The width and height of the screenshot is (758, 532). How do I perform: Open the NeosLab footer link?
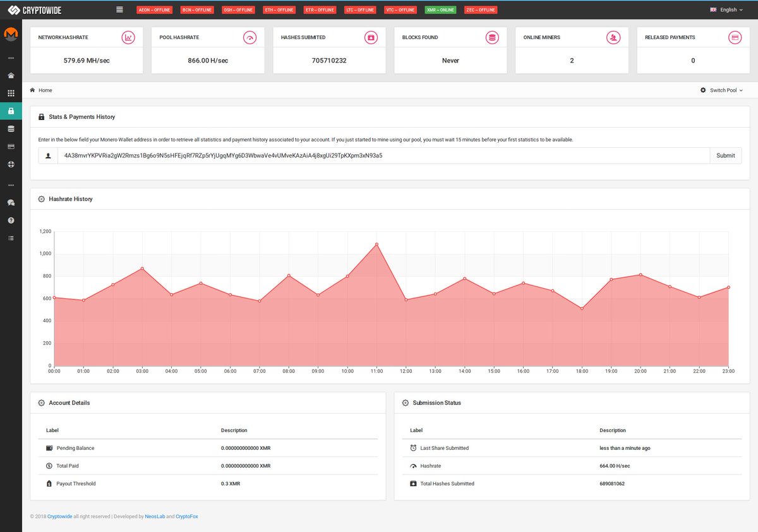click(x=155, y=516)
